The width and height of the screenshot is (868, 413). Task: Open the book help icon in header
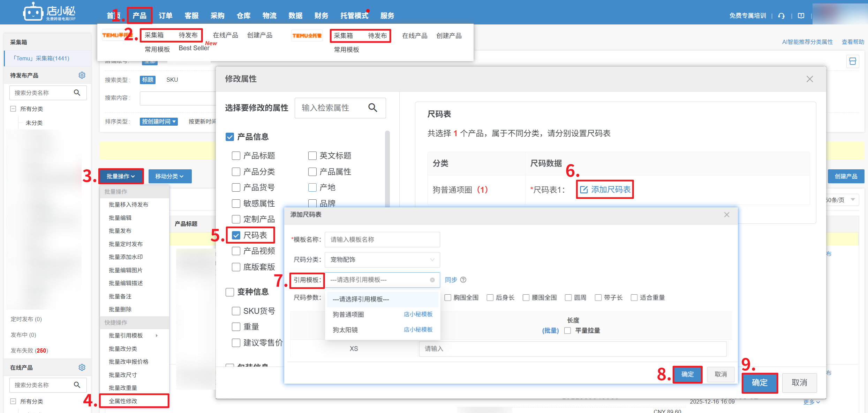pos(801,16)
